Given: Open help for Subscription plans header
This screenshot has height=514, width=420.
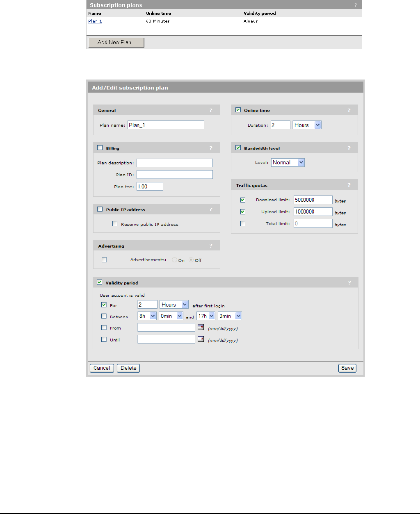Looking at the screenshot, I should [356, 5].
